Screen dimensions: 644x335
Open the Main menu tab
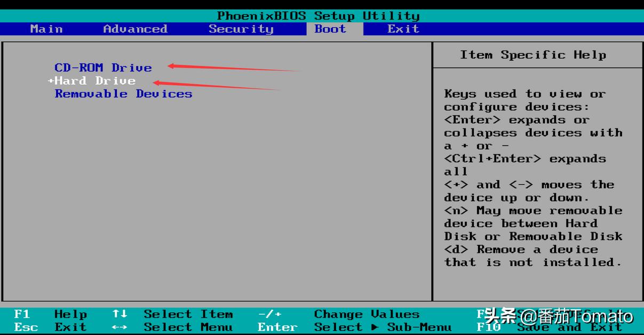click(x=46, y=29)
